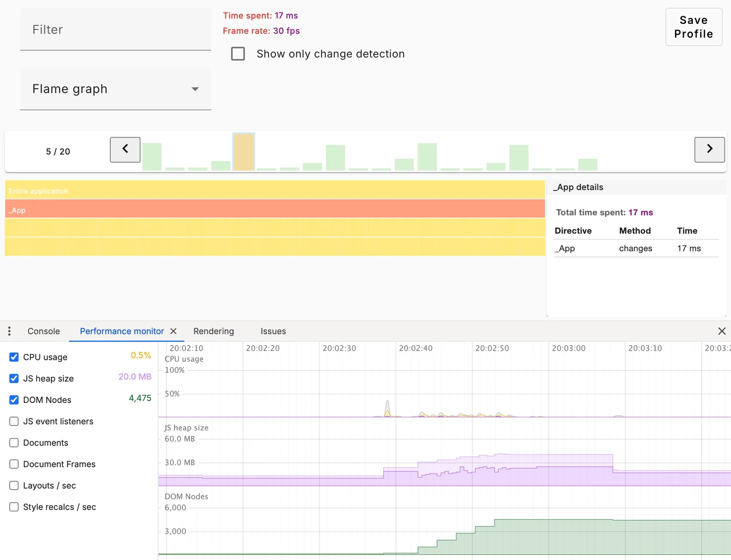Open the DevTools three-dot options menu
The image size is (731, 560).
(x=10, y=331)
